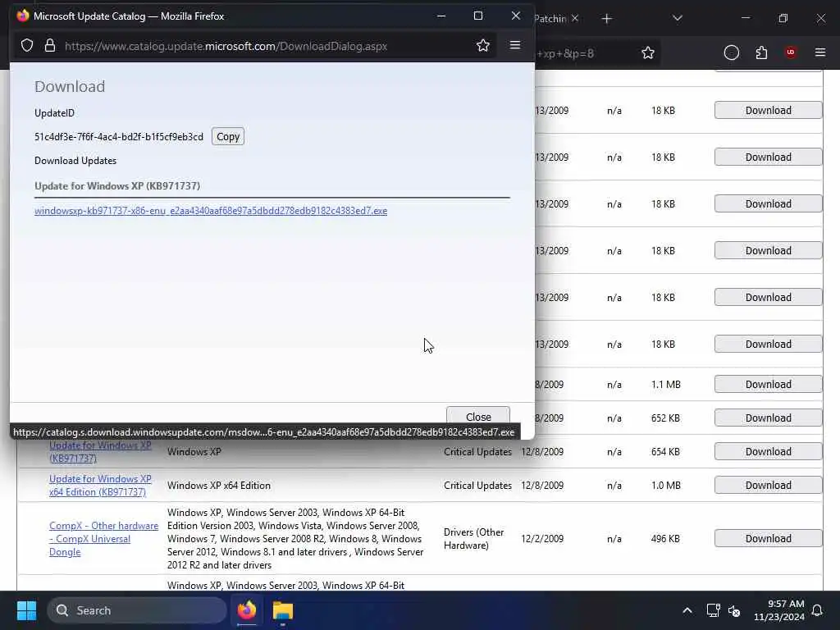The image size is (840, 630).
Task: Click the muted volume tray icon
Action: pyautogui.click(x=734, y=610)
